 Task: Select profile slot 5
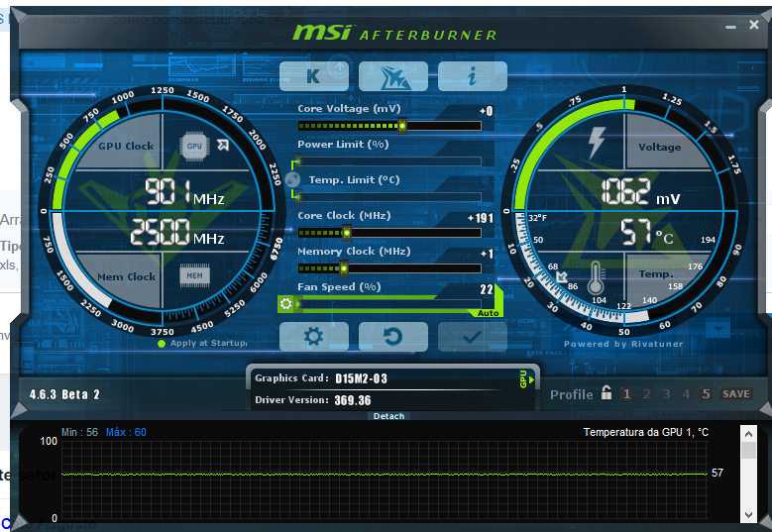[x=706, y=393]
